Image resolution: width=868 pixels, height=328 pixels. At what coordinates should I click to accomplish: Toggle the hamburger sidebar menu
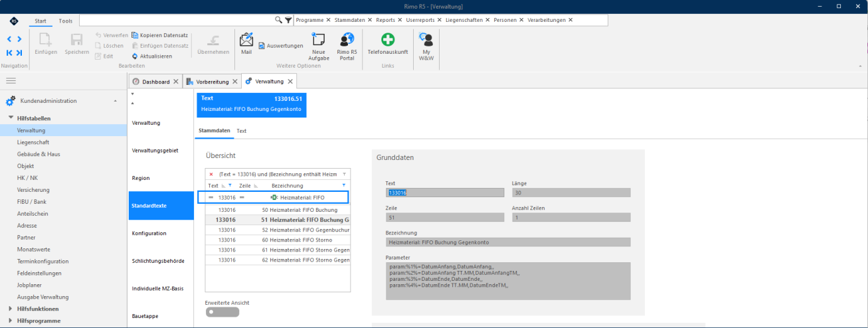pyautogui.click(x=11, y=80)
